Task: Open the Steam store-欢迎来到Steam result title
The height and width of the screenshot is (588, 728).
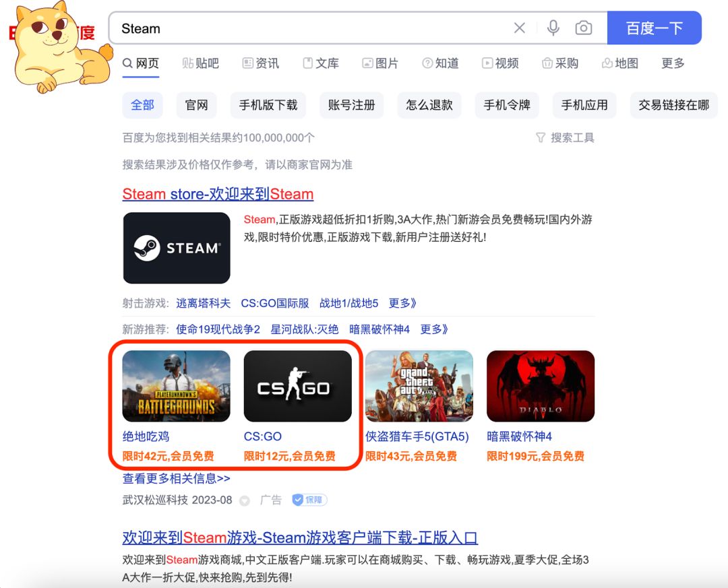Action: [218, 194]
